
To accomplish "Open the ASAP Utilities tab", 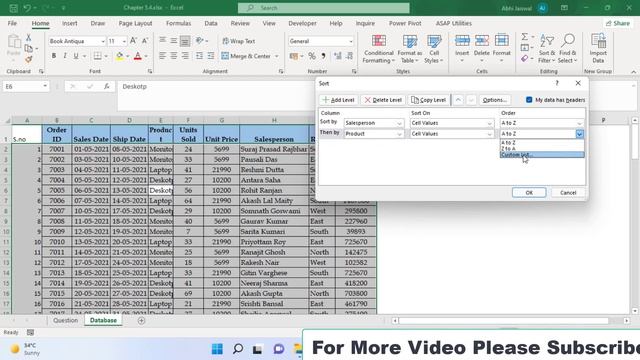I will pos(453,23).
